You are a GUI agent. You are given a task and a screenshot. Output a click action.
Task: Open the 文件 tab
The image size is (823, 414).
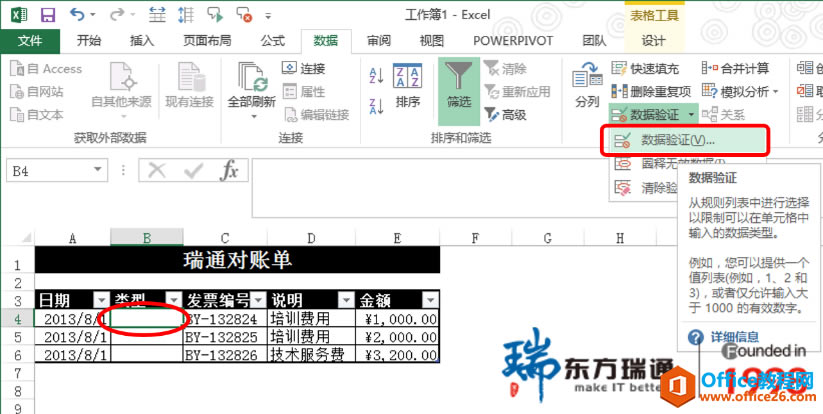tap(30, 41)
